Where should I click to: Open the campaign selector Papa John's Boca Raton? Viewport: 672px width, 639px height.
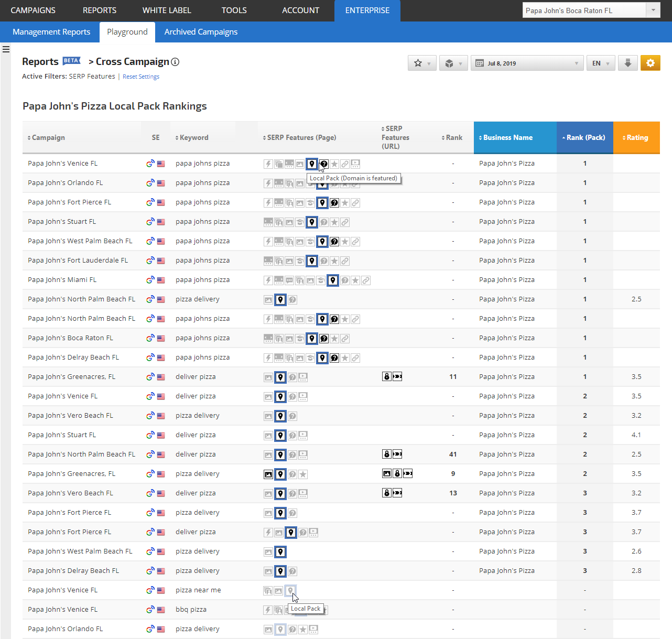(591, 10)
